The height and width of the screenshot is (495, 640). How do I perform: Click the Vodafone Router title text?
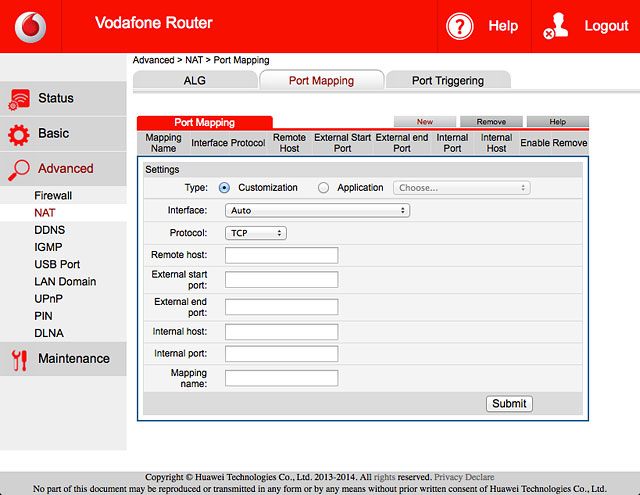pos(154,23)
